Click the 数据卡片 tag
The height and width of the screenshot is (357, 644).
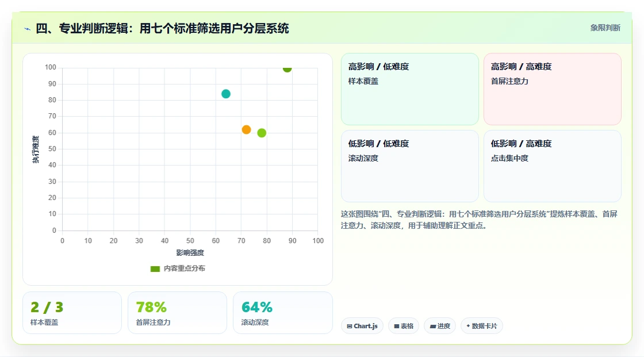(482, 326)
